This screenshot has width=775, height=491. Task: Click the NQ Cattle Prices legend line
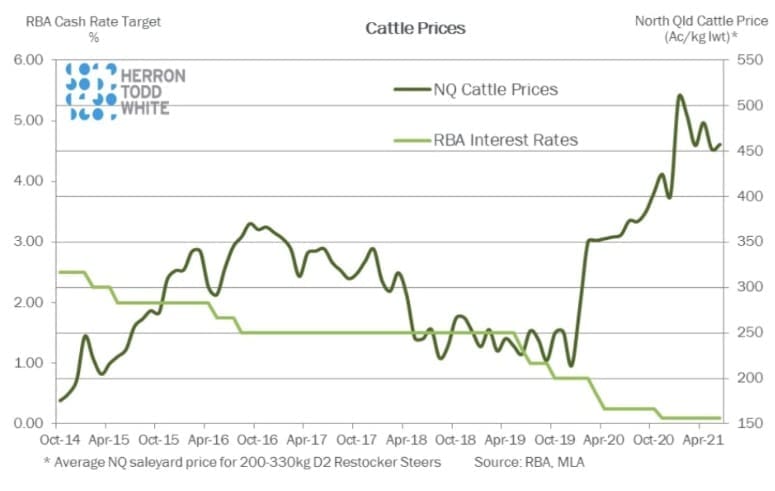412,89
